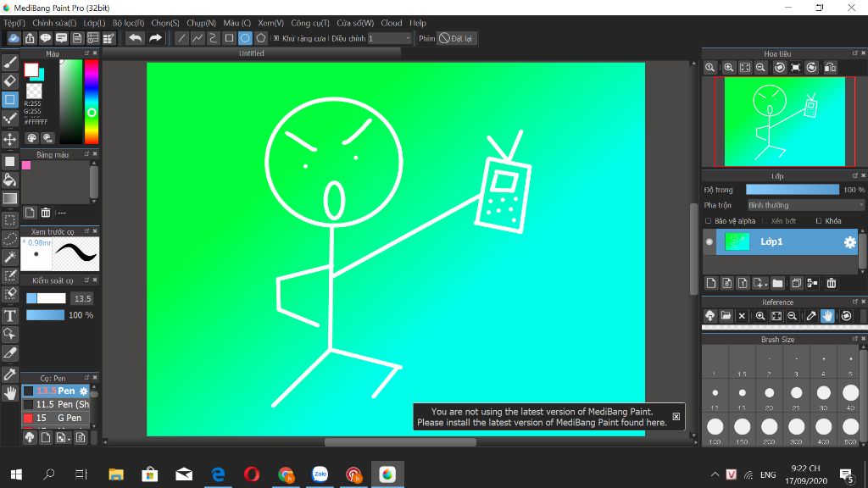Select the Move tool
The height and width of the screenshot is (488, 868).
pos(10,139)
